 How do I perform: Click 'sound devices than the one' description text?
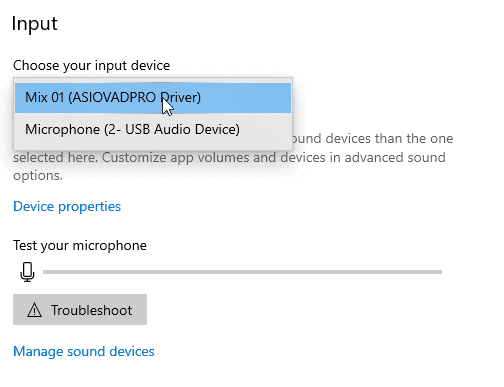pos(373,139)
